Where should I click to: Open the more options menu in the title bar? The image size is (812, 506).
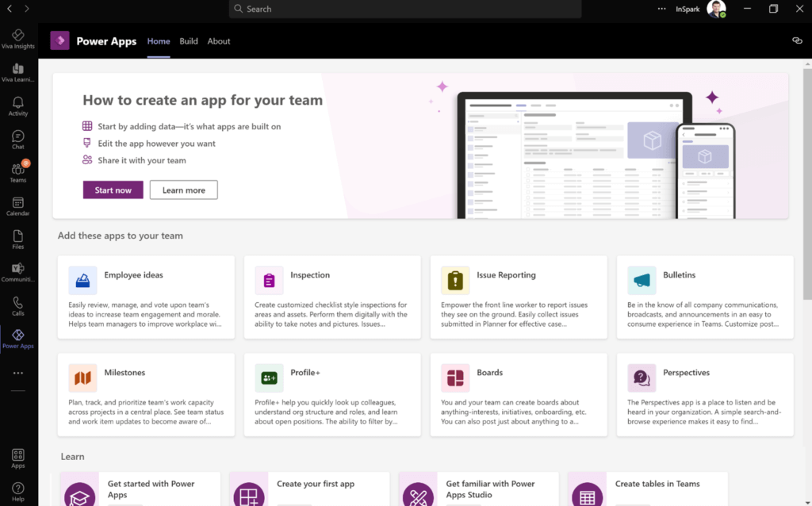tap(661, 9)
